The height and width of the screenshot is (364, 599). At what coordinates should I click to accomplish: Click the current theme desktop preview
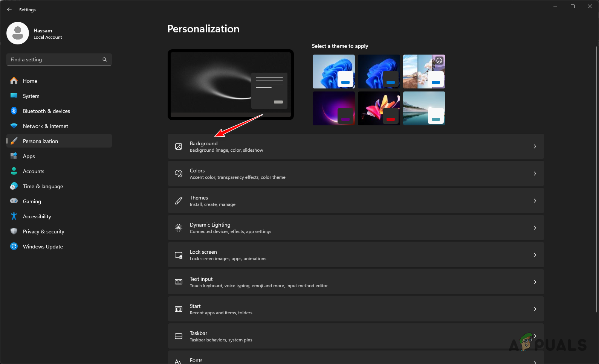[231, 85]
